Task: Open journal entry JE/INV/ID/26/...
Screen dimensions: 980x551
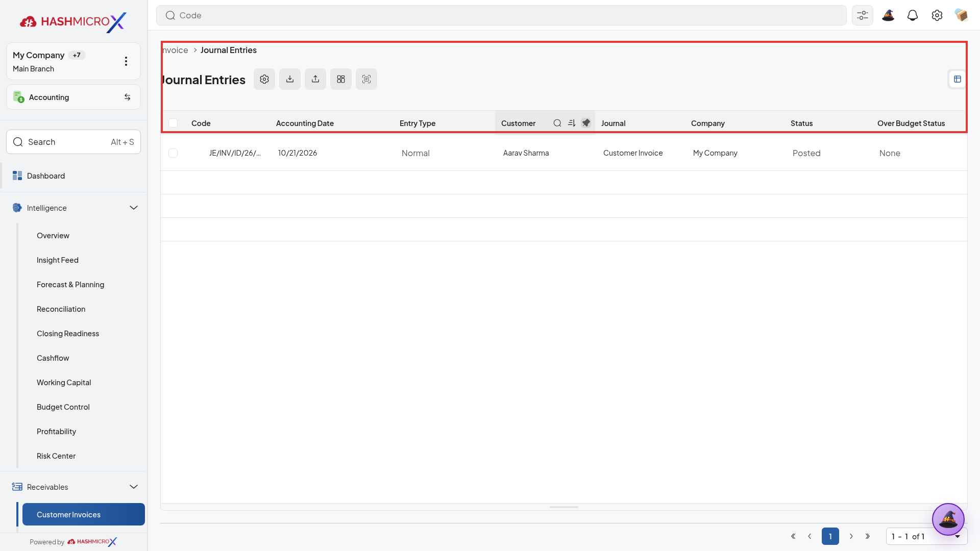Action: [x=235, y=153]
